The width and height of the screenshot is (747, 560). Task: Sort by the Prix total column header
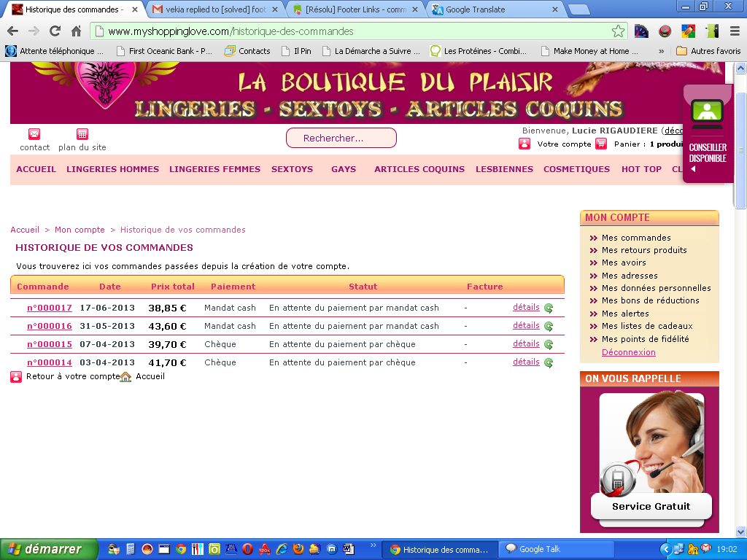(172, 287)
